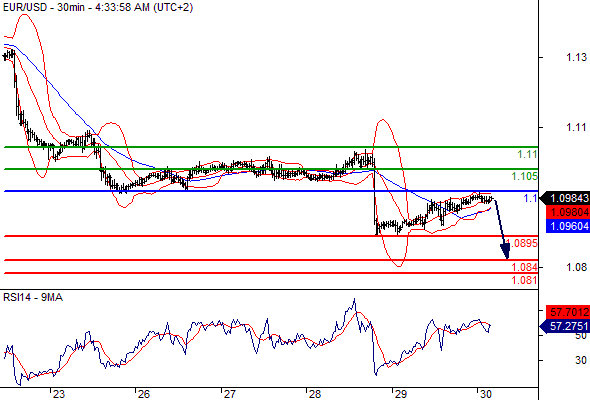Select the red 1.09804 price tag
The width and height of the screenshot is (590, 400).
click(x=568, y=212)
